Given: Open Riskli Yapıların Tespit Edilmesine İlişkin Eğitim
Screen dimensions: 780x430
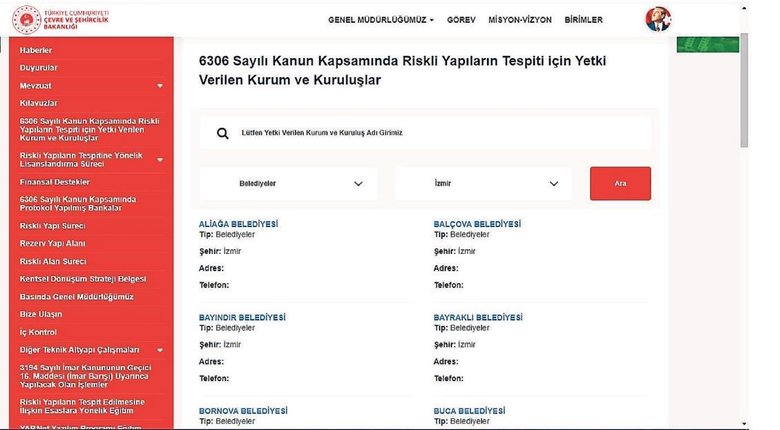Looking at the screenshot, I should tap(82, 407).
